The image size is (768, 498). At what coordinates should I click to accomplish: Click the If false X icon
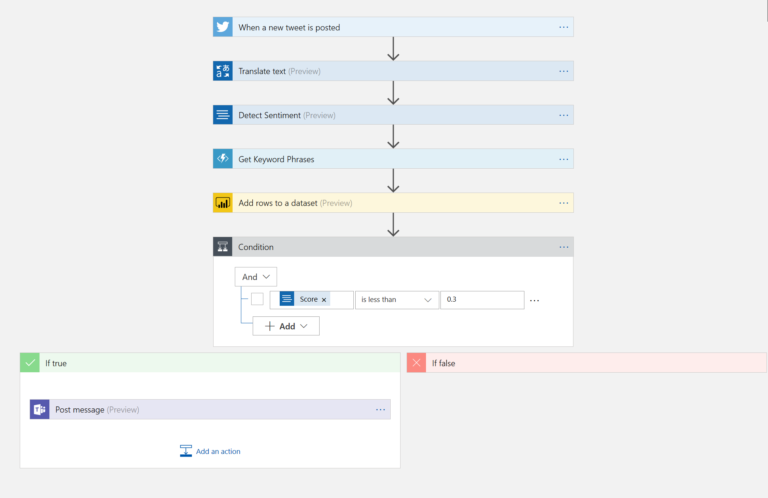point(417,363)
